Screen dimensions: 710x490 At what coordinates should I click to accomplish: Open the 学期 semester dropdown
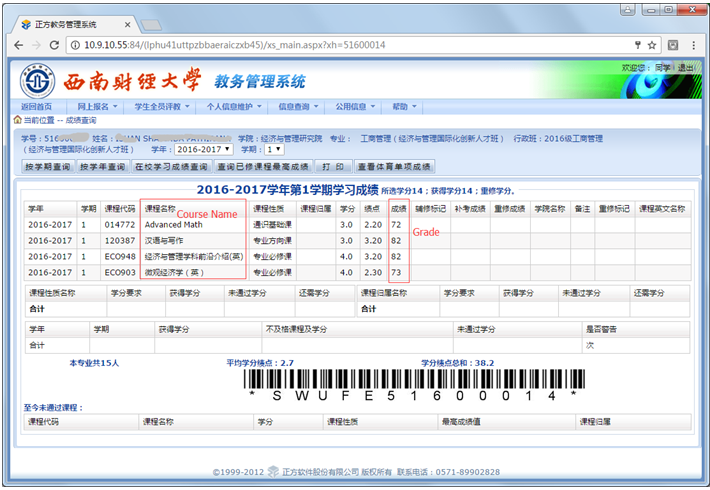272,149
